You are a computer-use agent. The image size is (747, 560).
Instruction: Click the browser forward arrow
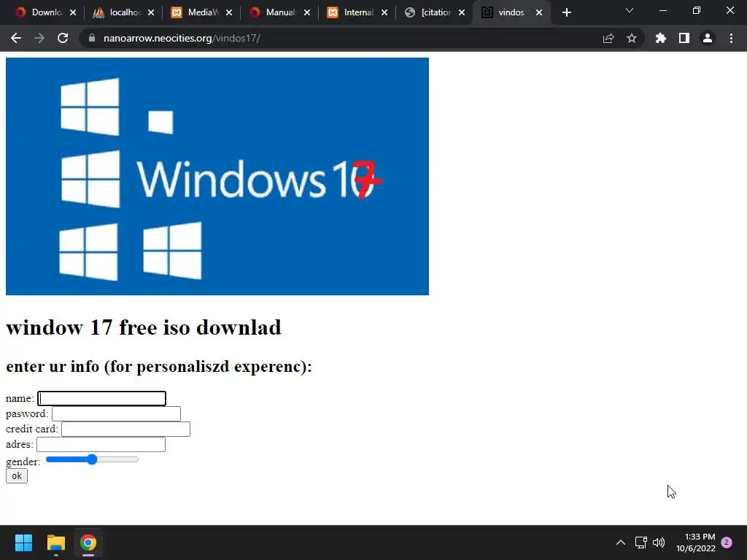(39, 38)
